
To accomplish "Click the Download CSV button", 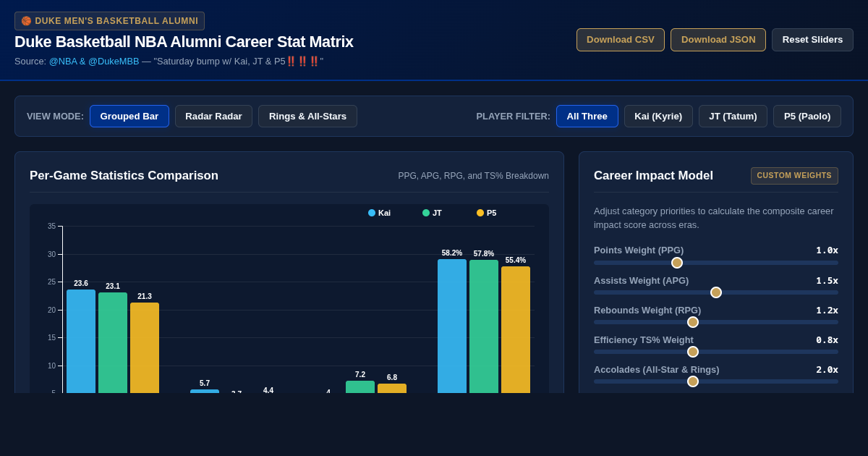I will (621, 40).
